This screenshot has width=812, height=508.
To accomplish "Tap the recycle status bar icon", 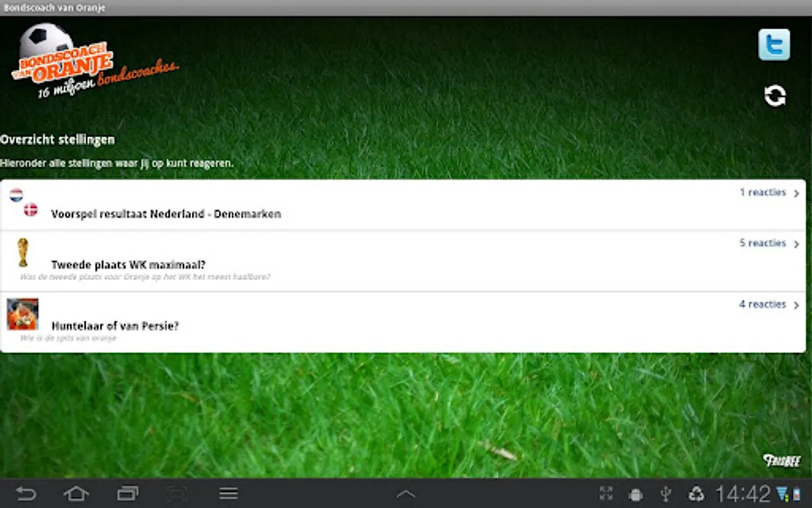I will click(x=696, y=494).
